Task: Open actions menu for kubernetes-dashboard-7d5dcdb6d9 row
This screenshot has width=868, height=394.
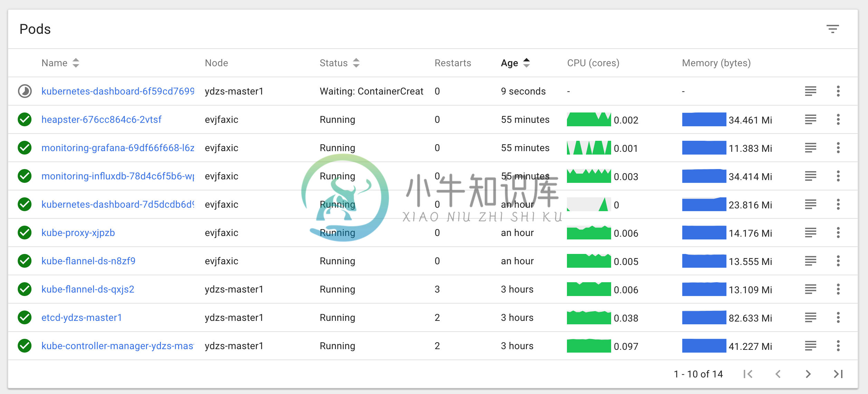Action: click(x=838, y=204)
